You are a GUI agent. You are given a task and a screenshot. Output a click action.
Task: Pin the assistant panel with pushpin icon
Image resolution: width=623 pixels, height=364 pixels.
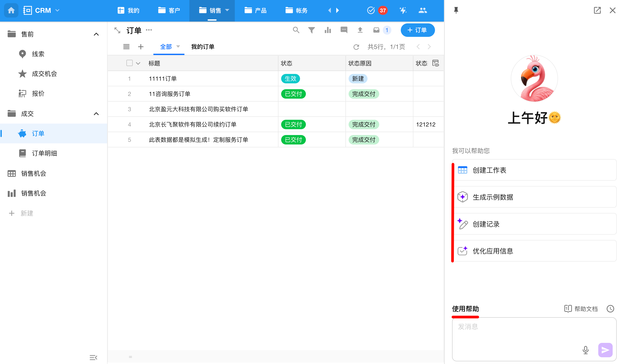pyautogui.click(x=456, y=10)
